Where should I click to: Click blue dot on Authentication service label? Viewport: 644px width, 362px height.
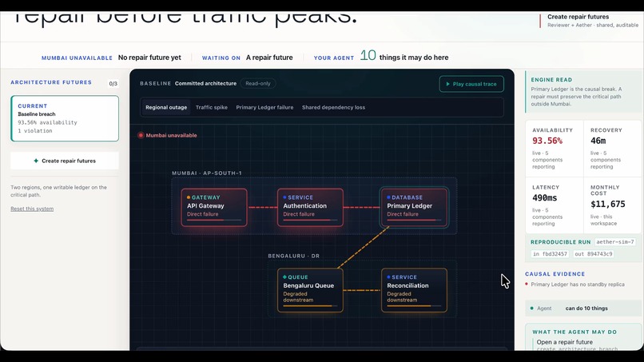[x=284, y=197]
